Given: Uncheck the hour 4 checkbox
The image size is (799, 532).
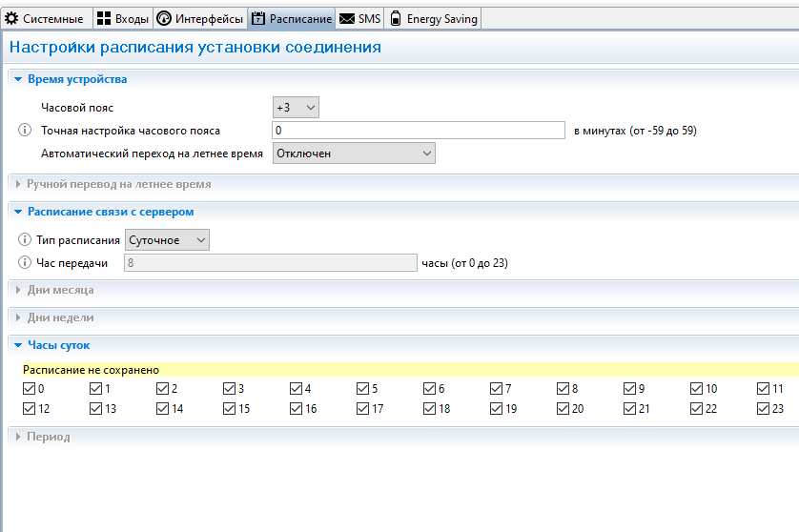Looking at the screenshot, I should click(296, 389).
